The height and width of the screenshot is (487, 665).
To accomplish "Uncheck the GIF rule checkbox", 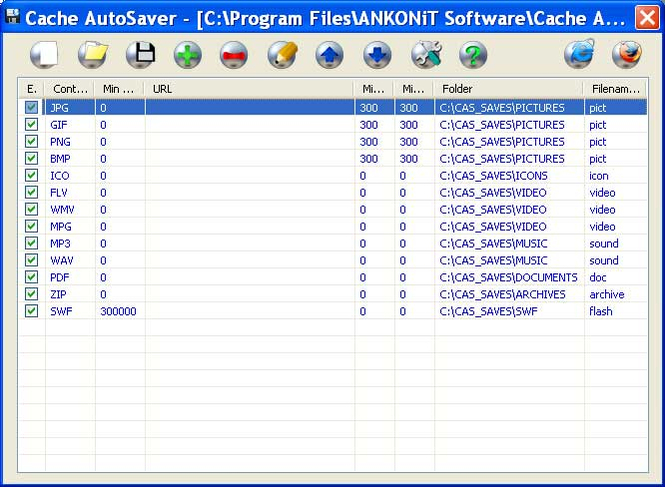I will click(31, 124).
